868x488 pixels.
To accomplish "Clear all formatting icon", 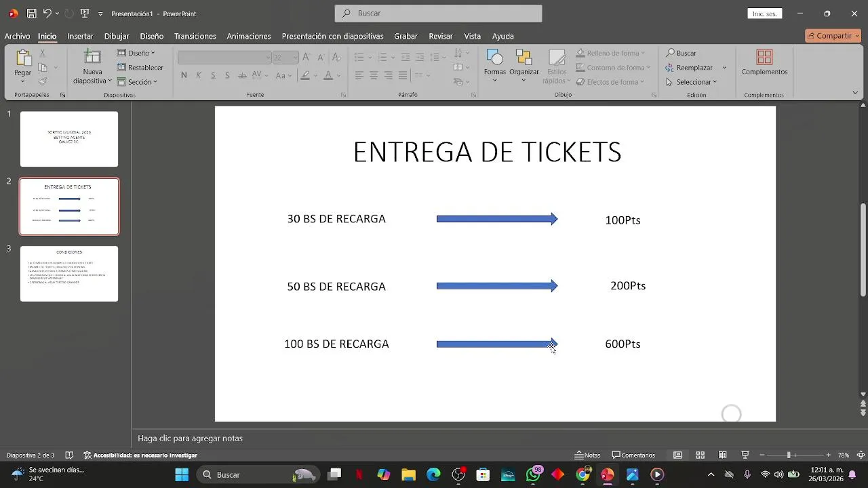I will coord(336,58).
